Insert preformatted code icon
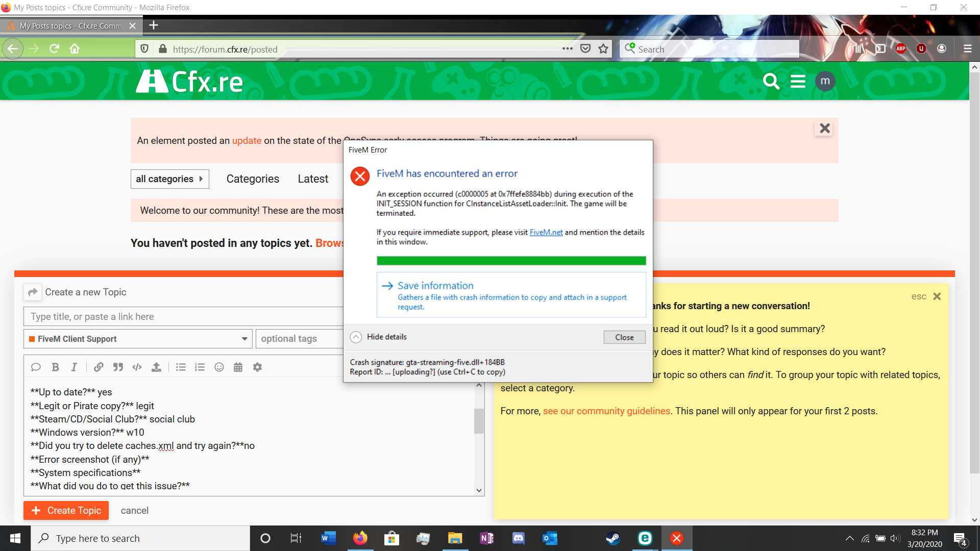This screenshot has height=551, width=980. pos(137,367)
